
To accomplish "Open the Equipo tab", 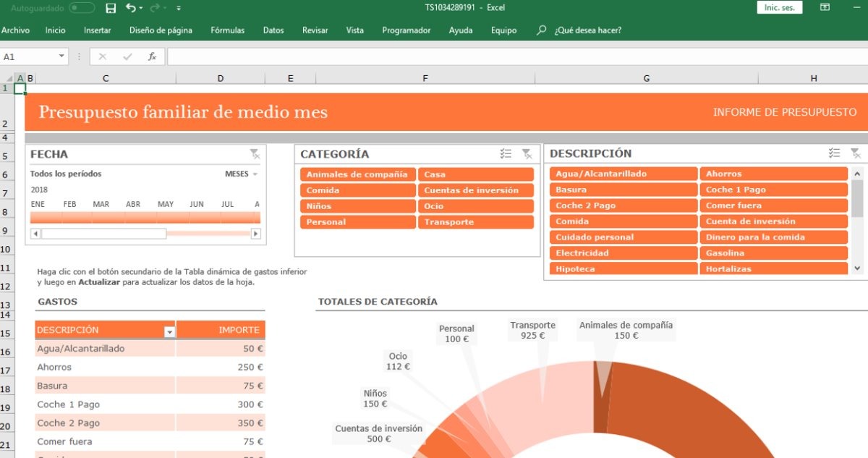I will [503, 30].
